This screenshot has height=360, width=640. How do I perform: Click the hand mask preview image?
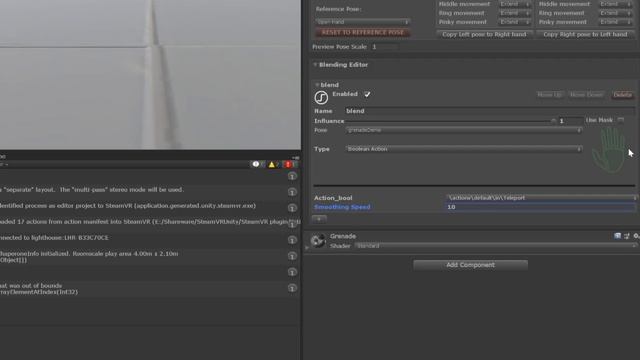[x=609, y=150]
